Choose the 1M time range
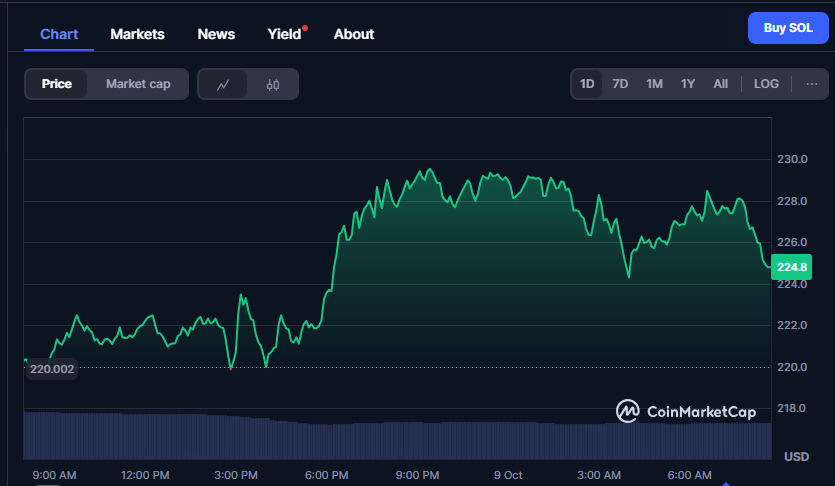 (x=654, y=84)
